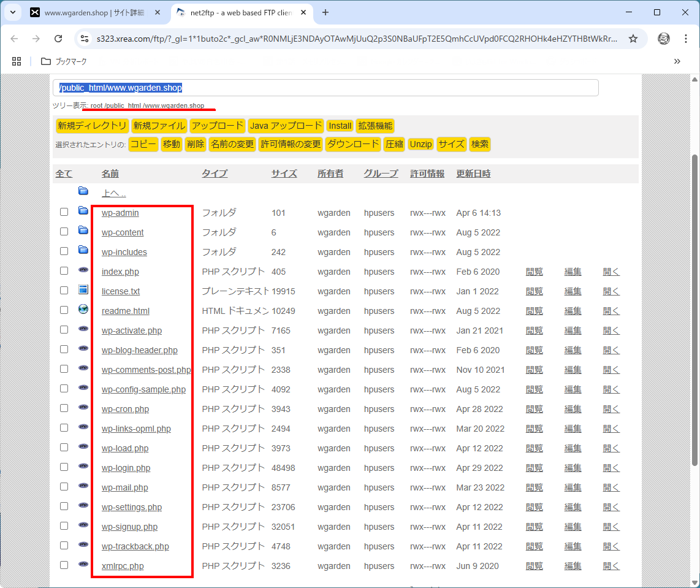Open the browser apps grid icon
This screenshot has height=588, width=700.
point(17,61)
